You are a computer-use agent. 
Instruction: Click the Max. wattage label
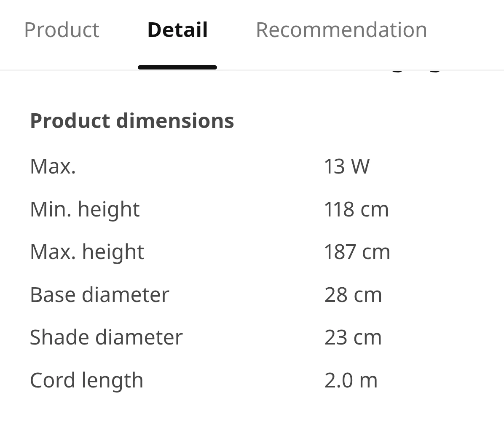(x=53, y=166)
